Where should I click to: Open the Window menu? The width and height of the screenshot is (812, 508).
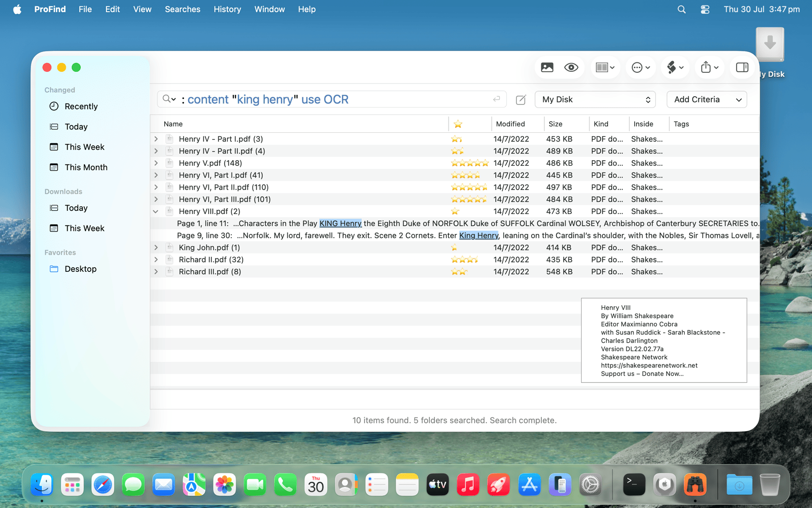tap(269, 9)
